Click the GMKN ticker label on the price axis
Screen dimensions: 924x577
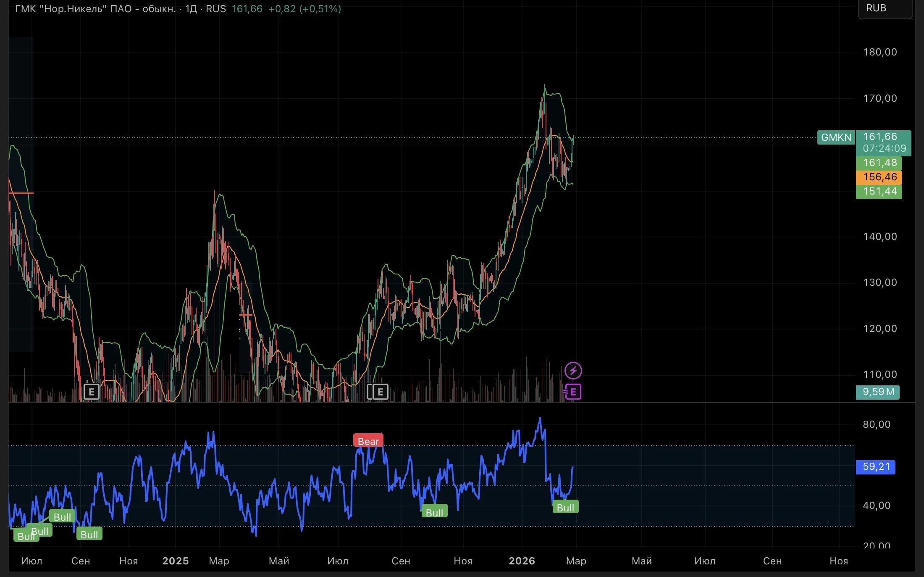point(836,137)
